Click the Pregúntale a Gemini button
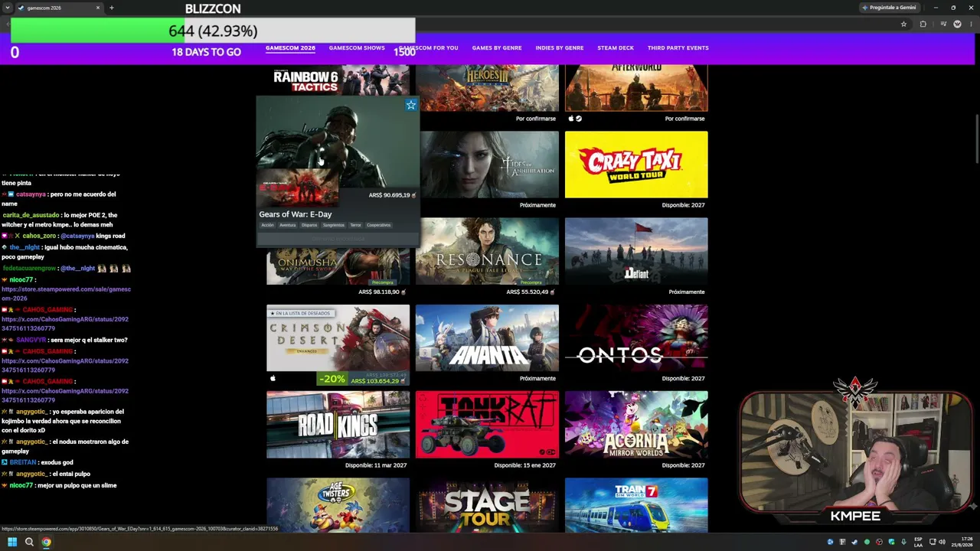 tap(888, 8)
